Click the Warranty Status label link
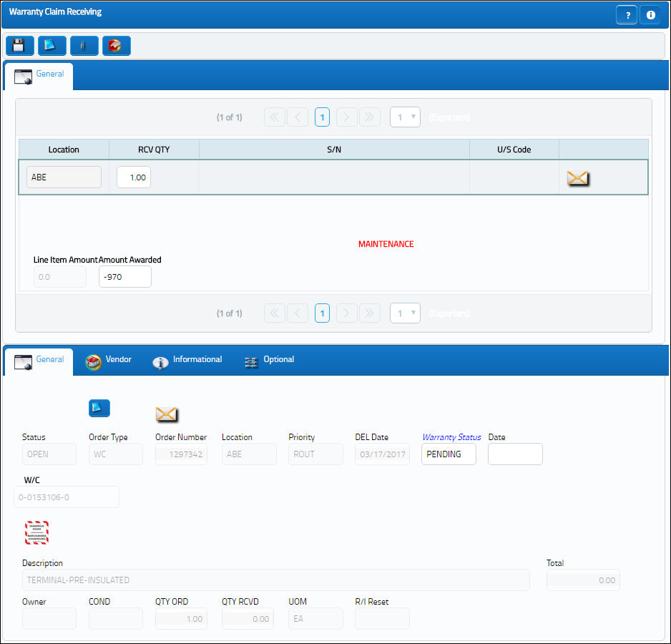Screen dimensions: 671x644 click(x=451, y=437)
